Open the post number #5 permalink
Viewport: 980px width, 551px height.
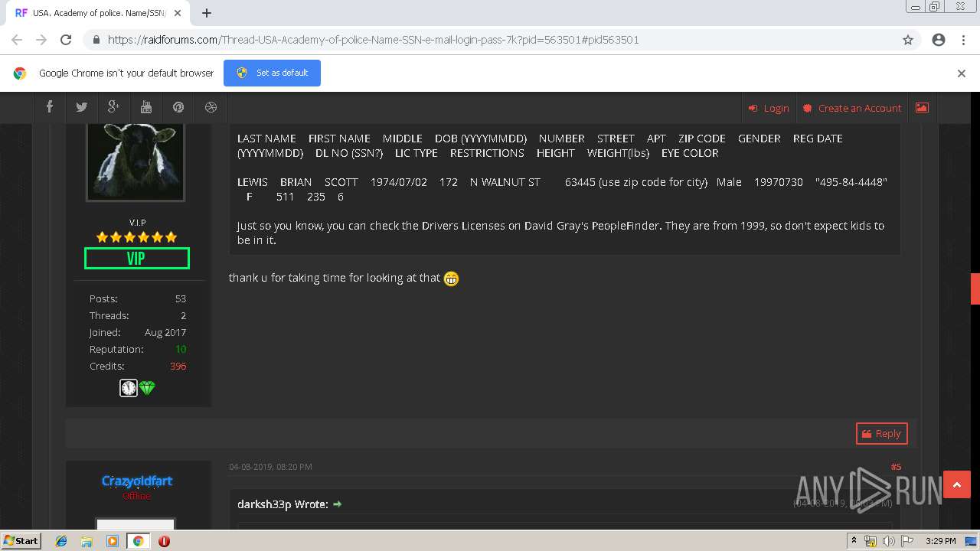[896, 467]
